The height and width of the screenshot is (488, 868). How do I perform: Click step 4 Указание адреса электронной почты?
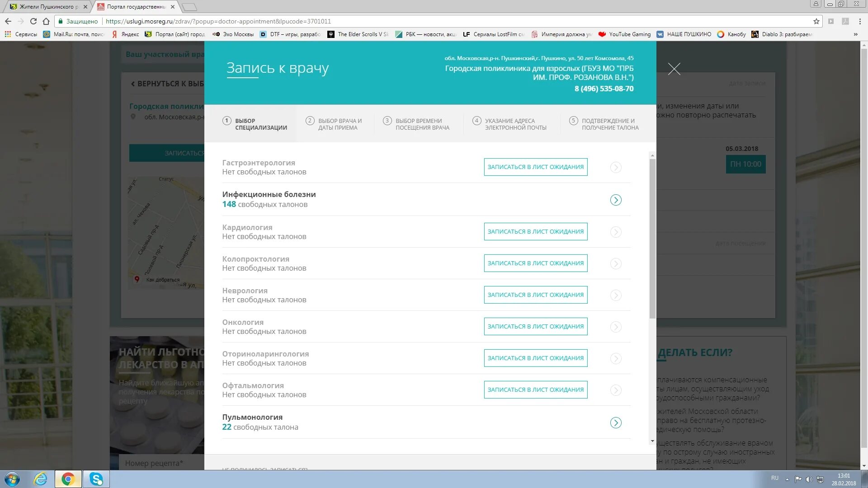coord(510,123)
